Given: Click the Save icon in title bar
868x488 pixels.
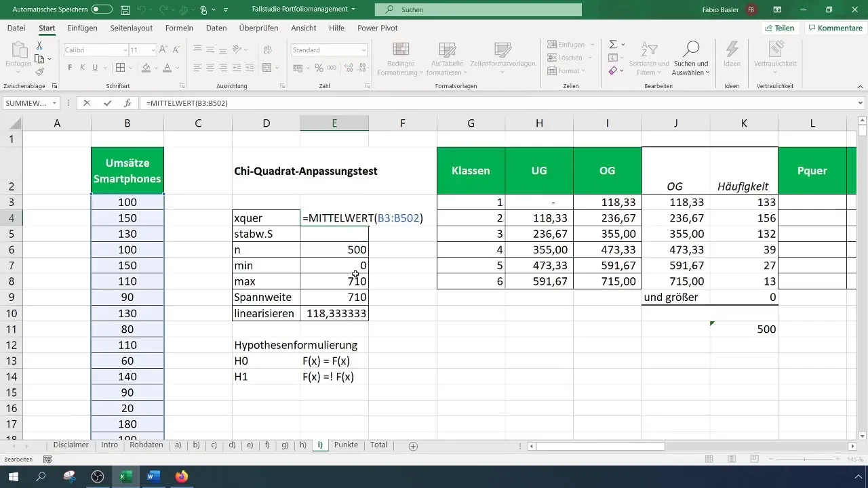Looking at the screenshot, I should coord(125,10).
